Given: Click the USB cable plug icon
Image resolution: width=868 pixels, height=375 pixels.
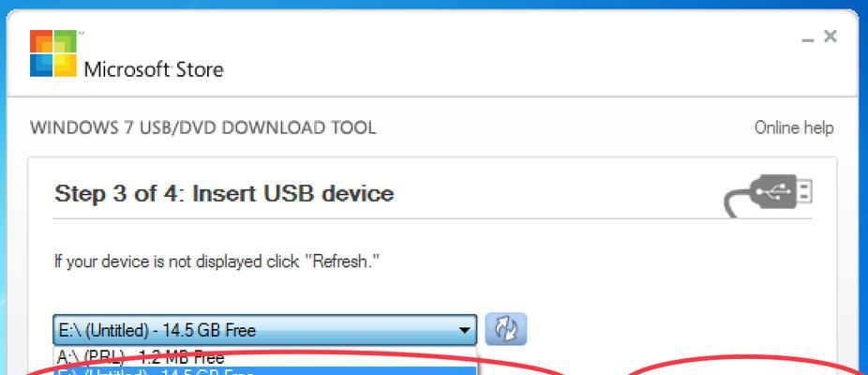Looking at the screenshot, I should pos(769,195).
